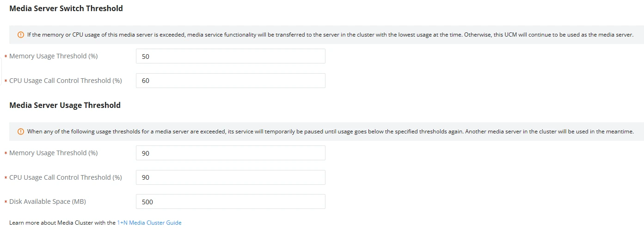Click the notice text about transferring media service functionality
This screenshot has width=644, height=233.
pos(330,35)
